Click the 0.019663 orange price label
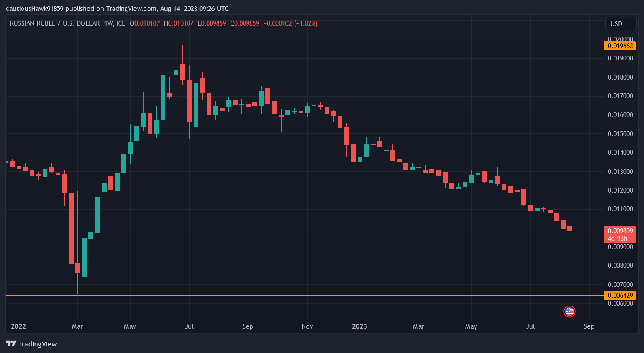This screenshot has height=353, width=644. click(621, 46)
